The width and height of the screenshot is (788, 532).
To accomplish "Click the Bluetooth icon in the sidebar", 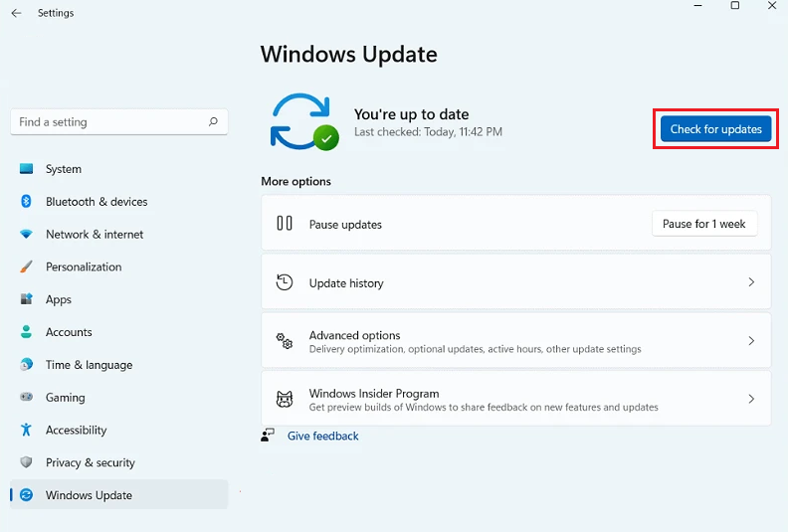I will click(26, 202).
